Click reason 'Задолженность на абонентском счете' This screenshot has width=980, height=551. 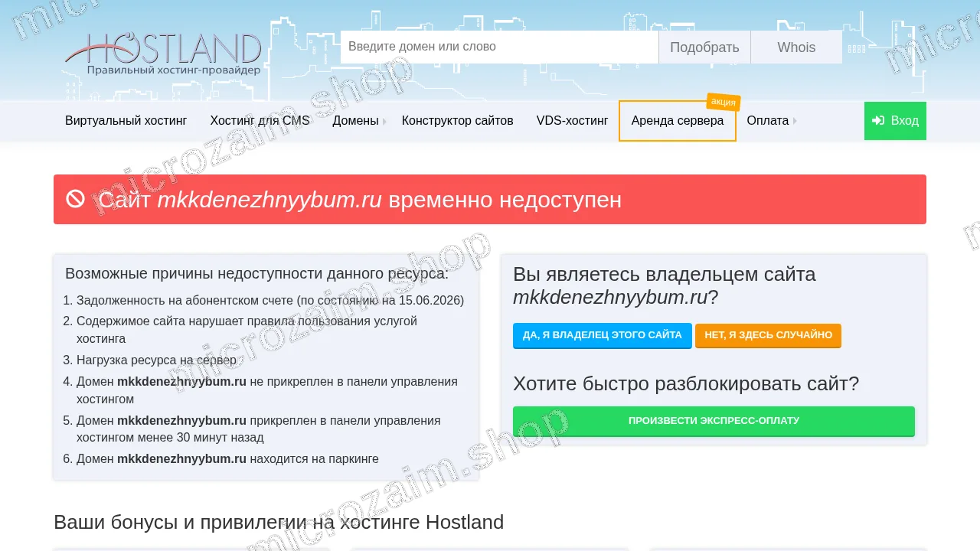[270, 301]
